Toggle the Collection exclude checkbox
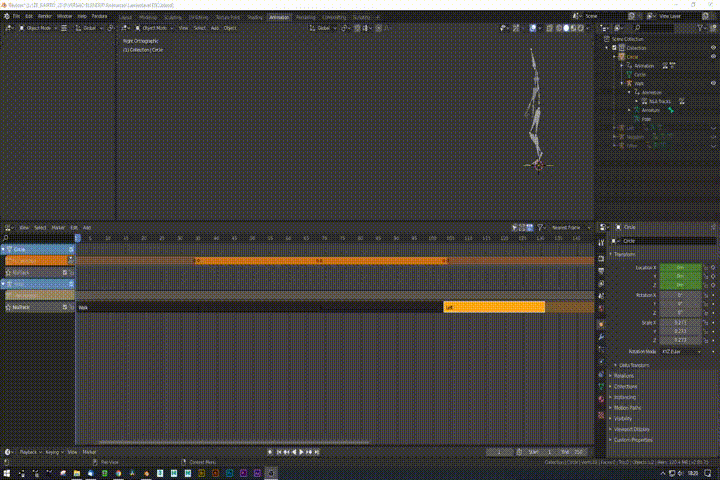The width and height of the screenshot is (720, 480). click(614, 48)
